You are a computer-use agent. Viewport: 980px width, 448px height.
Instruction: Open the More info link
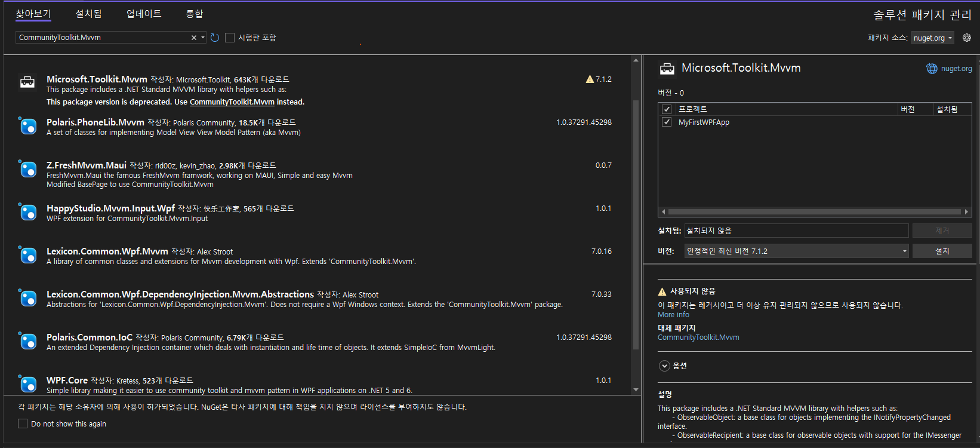(673, 315)
